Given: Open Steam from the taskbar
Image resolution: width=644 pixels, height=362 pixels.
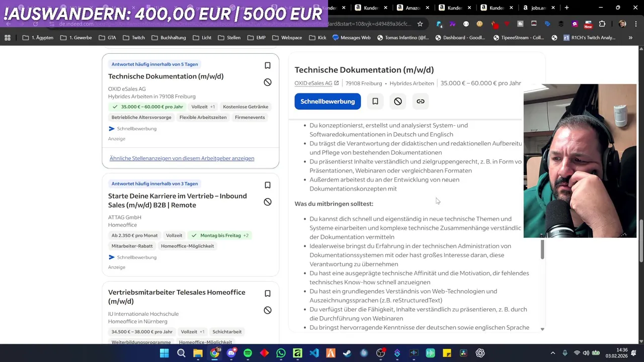Looking at the screenshot, I should click(347, 353).
